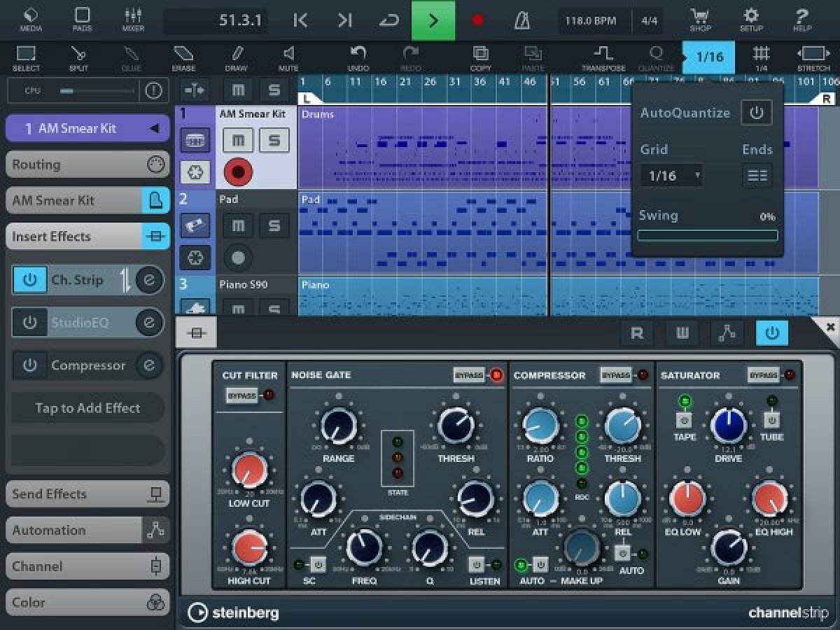Image resolution: width=840 pixels, height=630 pixels.
Task: Mute the Pad track
Action: click(x=238, y=225)
